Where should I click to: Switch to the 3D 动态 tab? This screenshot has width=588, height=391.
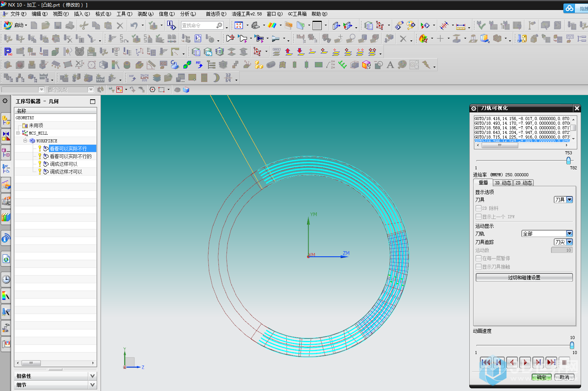click(x=503, y=183)
